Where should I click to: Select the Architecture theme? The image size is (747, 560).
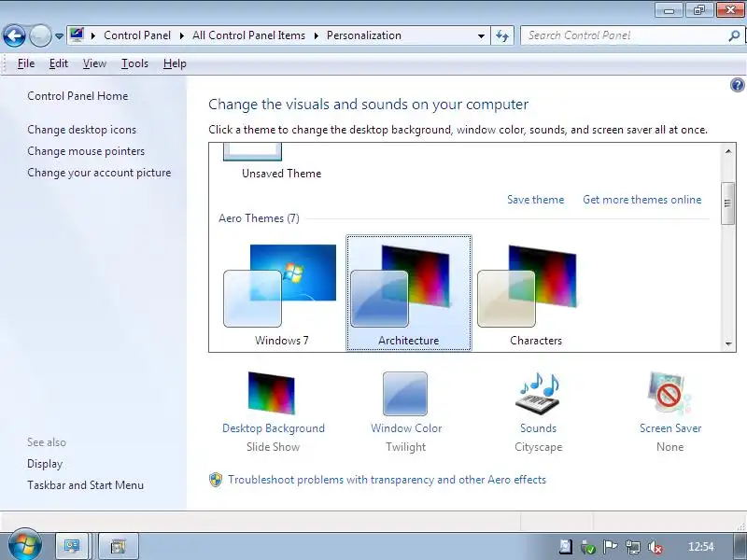point(409,293)
